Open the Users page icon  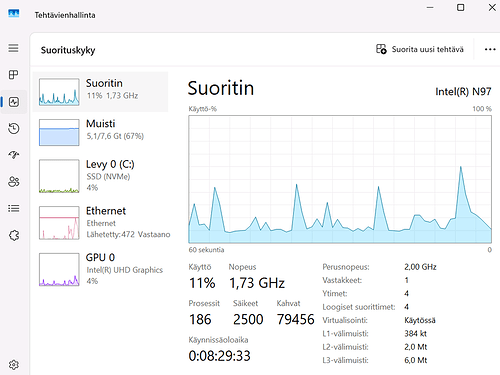(14, 182)
